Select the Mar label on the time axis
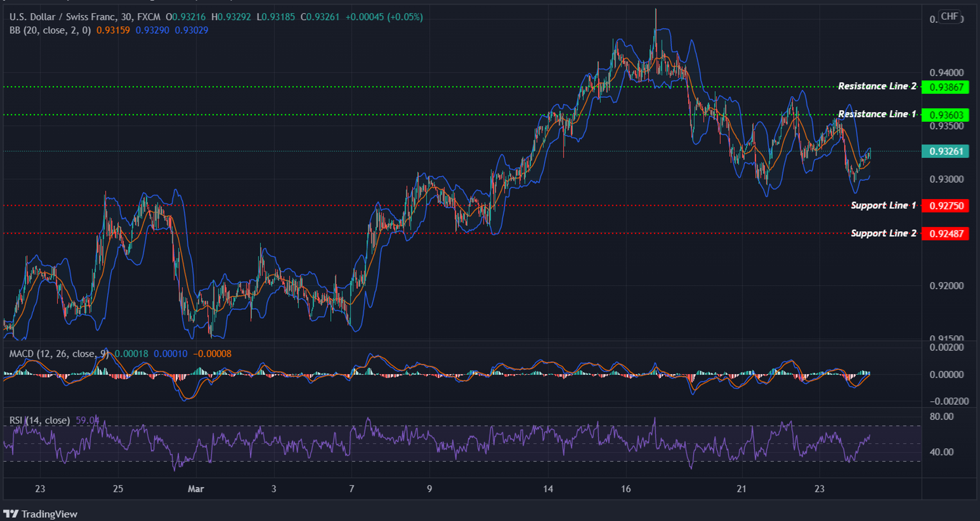980x521 pixels. (x=196, y=489)
